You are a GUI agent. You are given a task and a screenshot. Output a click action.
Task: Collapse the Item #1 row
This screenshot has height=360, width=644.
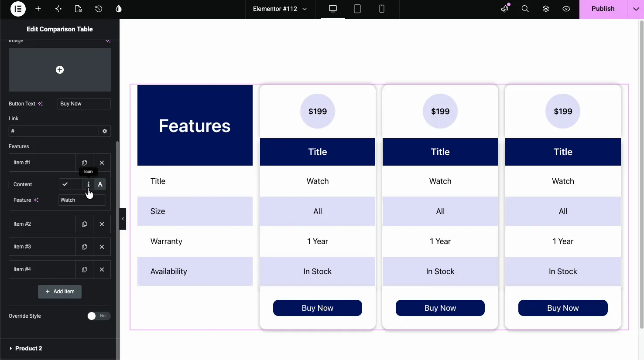42,163
